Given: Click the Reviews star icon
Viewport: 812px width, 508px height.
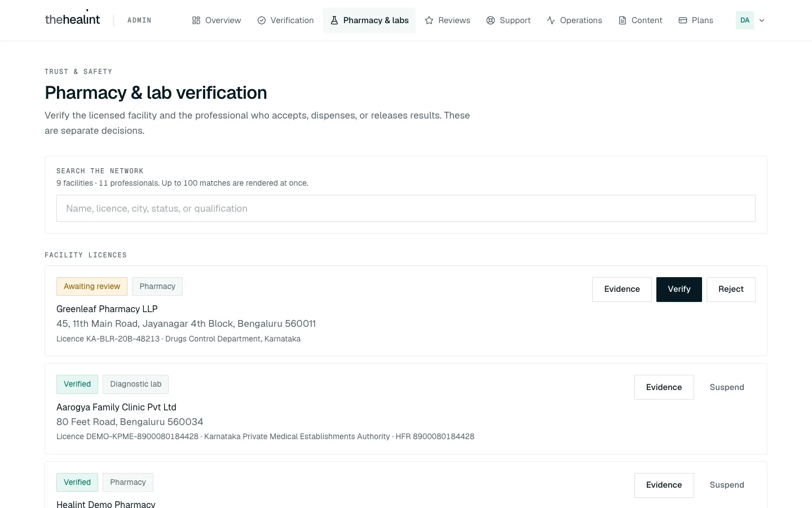Looking at the screenshot, I should (429, 20).
